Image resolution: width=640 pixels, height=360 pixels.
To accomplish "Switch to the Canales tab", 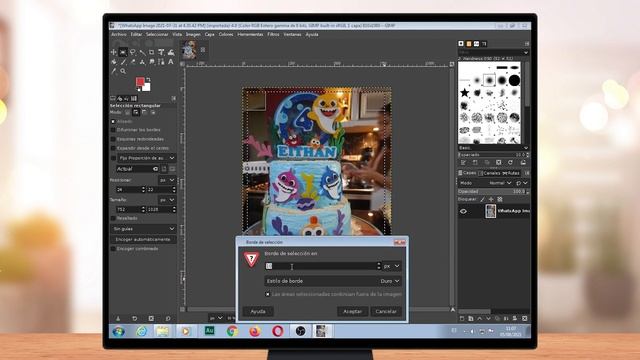I will (490, 173).
